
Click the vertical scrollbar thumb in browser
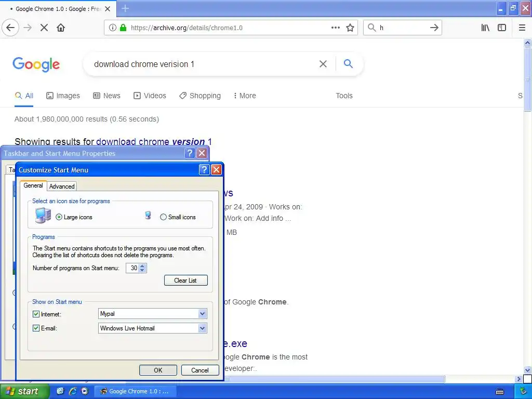(x=527, y=79)
